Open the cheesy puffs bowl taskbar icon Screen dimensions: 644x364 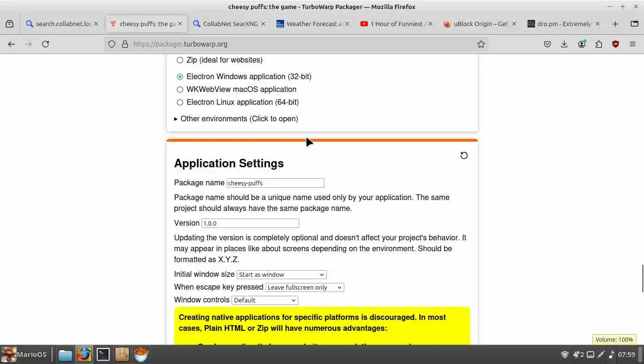[x=141, y=355]
